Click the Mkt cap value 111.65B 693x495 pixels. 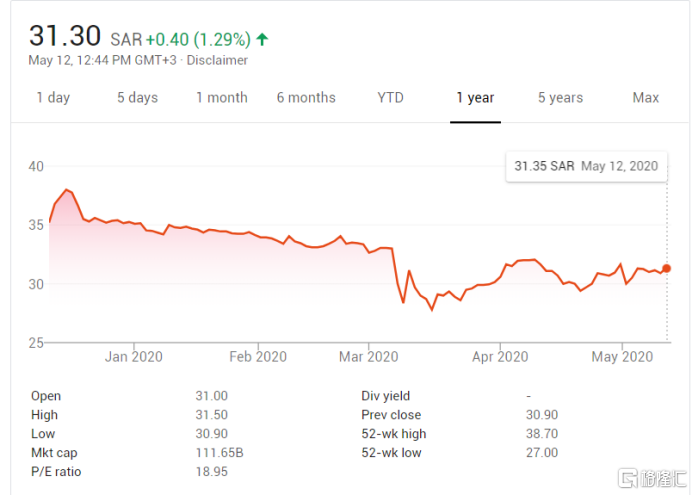click(x=219, y=453)
